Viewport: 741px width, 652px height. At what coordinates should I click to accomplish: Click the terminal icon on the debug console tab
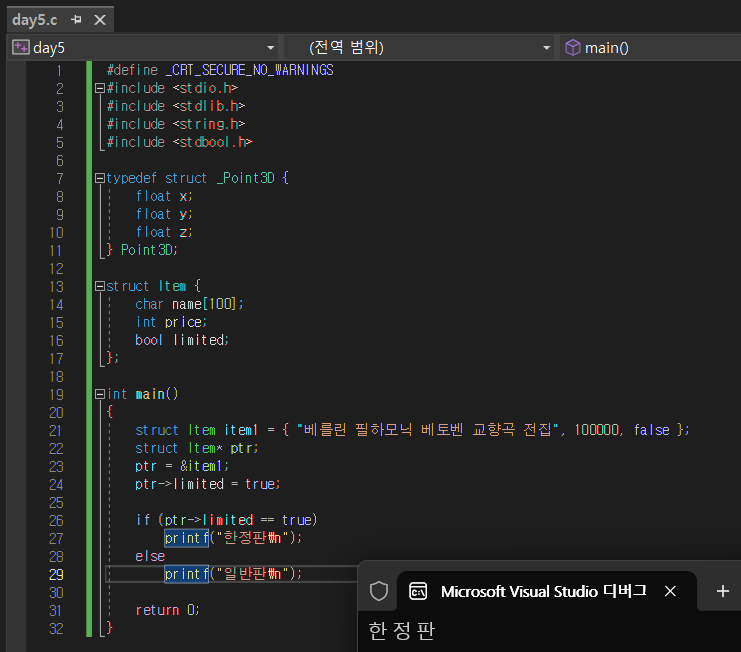coord(418,592)
